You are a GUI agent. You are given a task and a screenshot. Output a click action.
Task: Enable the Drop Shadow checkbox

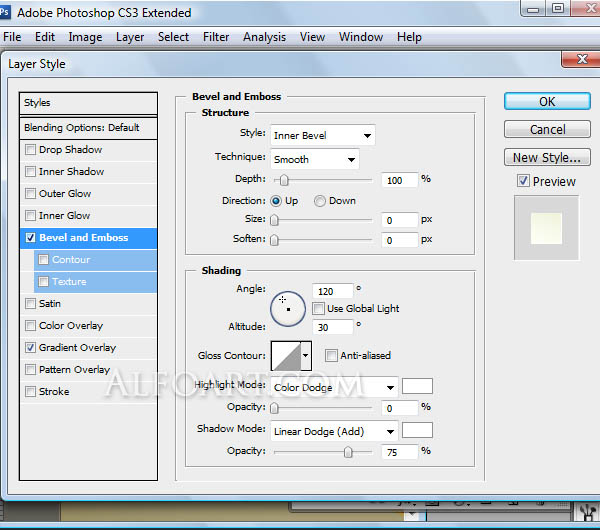pos(30,149)
